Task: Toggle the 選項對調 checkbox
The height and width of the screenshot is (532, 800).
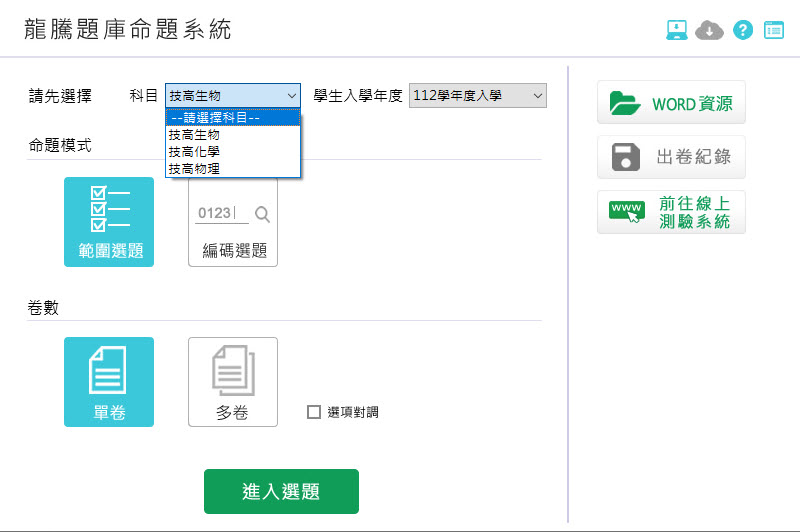Action: [x=314, y=412]
